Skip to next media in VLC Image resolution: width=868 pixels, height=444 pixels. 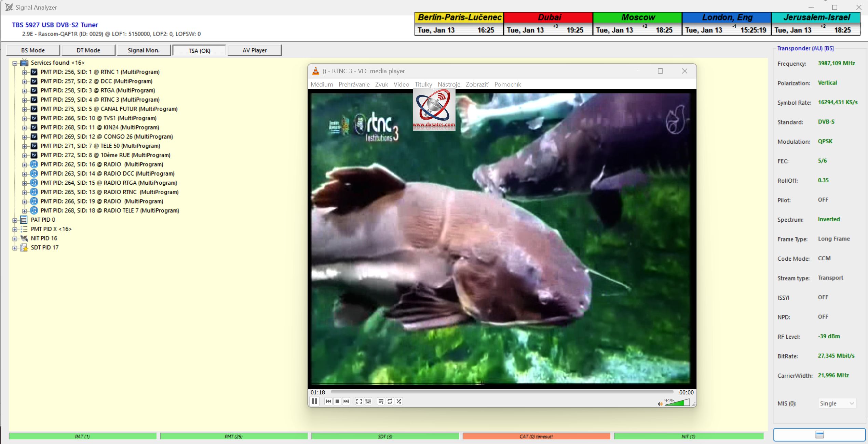(x=346, y=401)
